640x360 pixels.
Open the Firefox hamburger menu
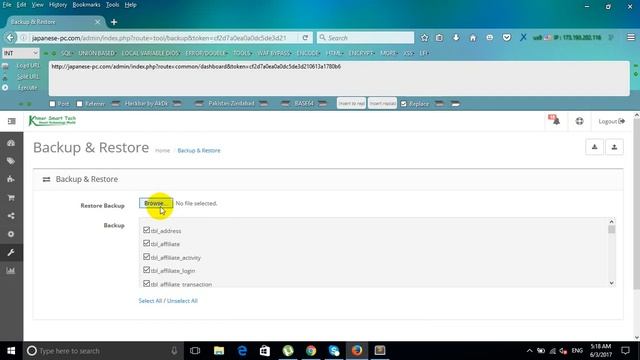[631, 38]
